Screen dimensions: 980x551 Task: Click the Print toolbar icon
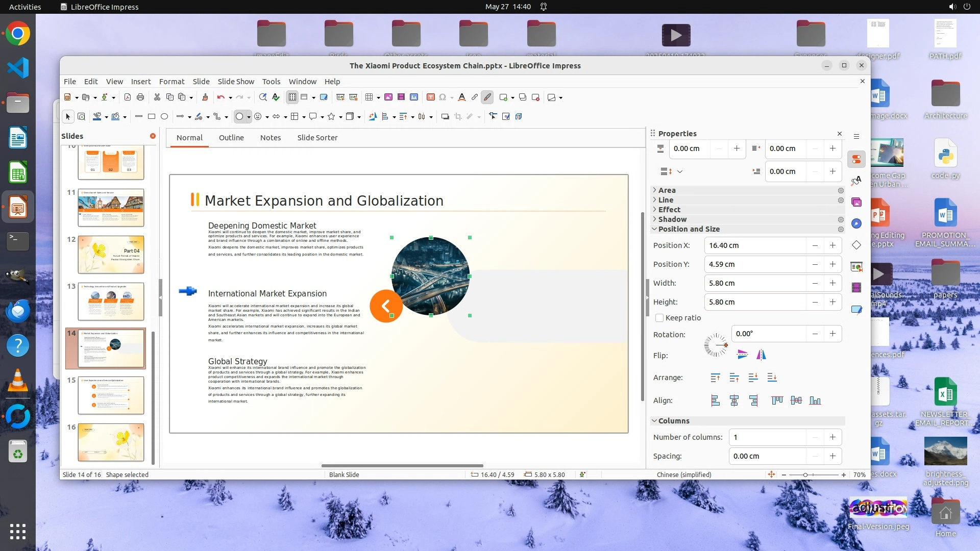140,97
